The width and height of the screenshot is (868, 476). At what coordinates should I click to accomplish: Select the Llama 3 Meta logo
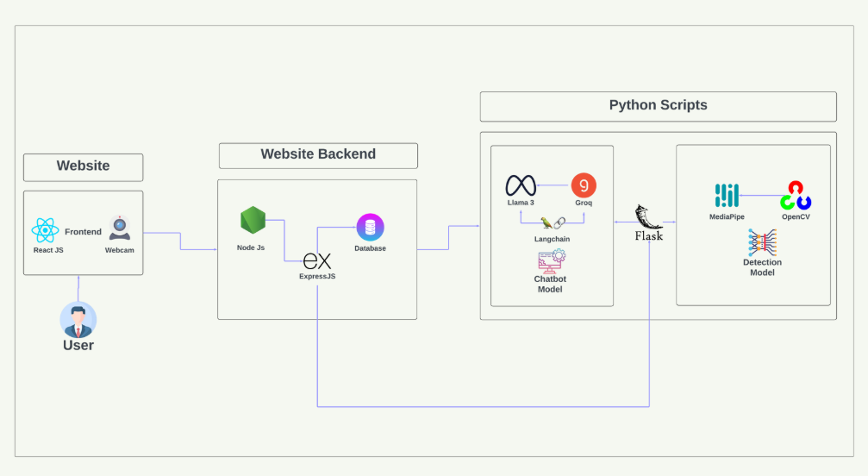(x=521, y=185)
